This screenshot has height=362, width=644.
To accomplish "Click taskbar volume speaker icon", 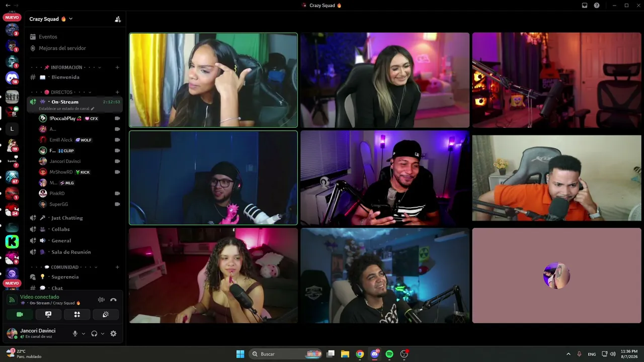I will tap(613, 354).
